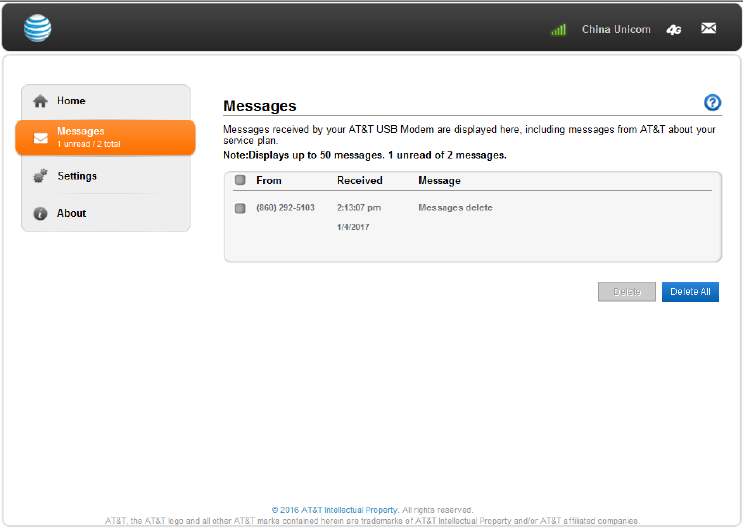Click the house icon beside Home
Viewport: 743px width, 528px height.
pos(40,101)
